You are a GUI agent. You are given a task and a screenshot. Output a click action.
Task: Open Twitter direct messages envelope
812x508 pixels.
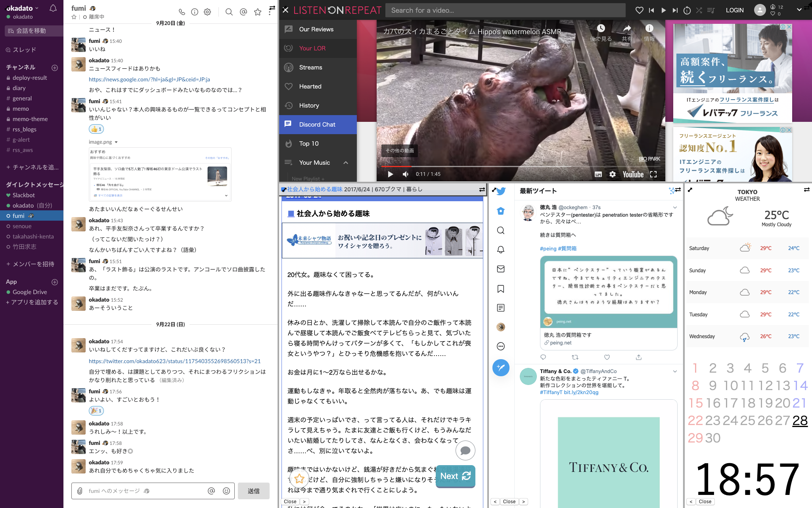(501, 269)
